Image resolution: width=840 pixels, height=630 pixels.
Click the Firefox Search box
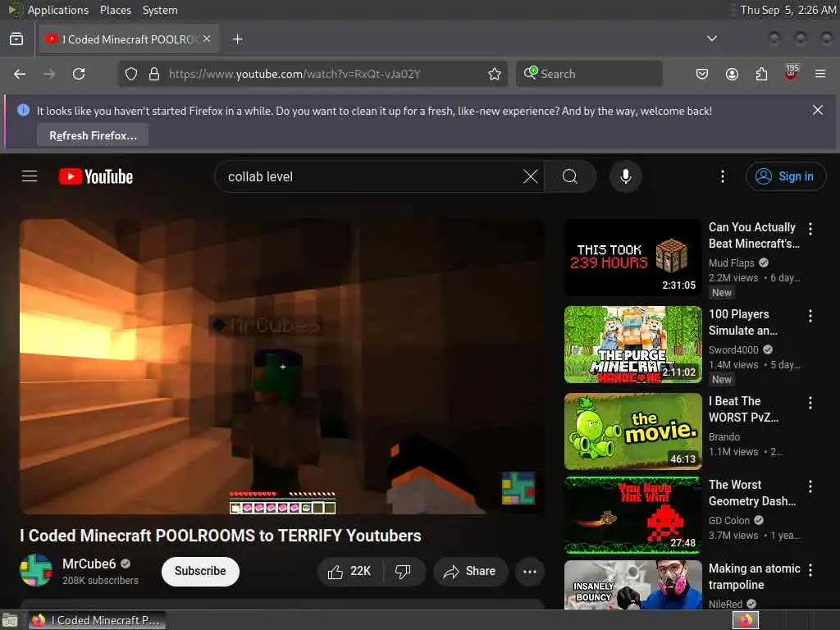(x=589, y=74)
